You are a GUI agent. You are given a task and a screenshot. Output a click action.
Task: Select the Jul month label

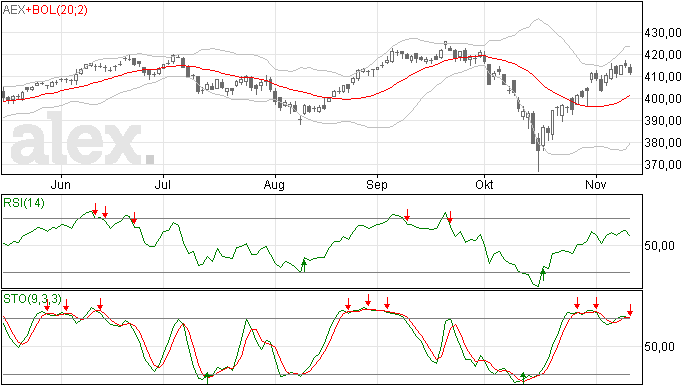click(163, 185)
